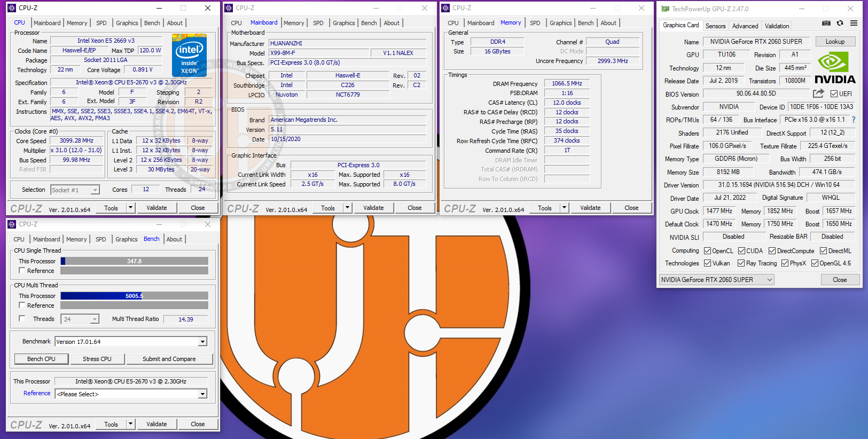The width and height of the screenshot is (868, 439).
Task: Click the GPU Name field in GPU-Z
Action: [756, 42]
